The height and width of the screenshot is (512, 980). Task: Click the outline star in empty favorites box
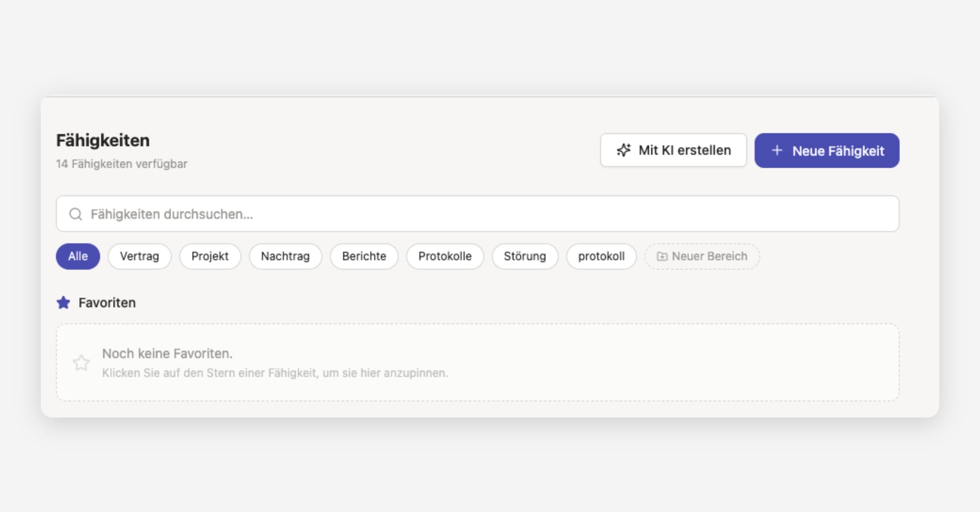coord(81,363)
